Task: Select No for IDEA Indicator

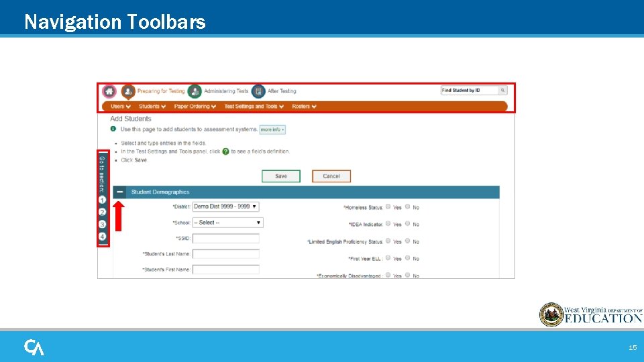Action: (x=407, y=224)
